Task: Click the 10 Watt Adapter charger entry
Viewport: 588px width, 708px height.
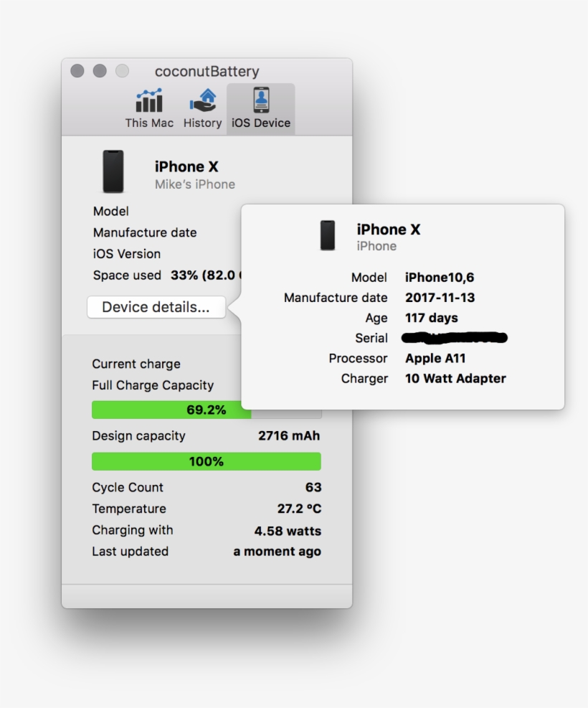Action: point(455,378)
